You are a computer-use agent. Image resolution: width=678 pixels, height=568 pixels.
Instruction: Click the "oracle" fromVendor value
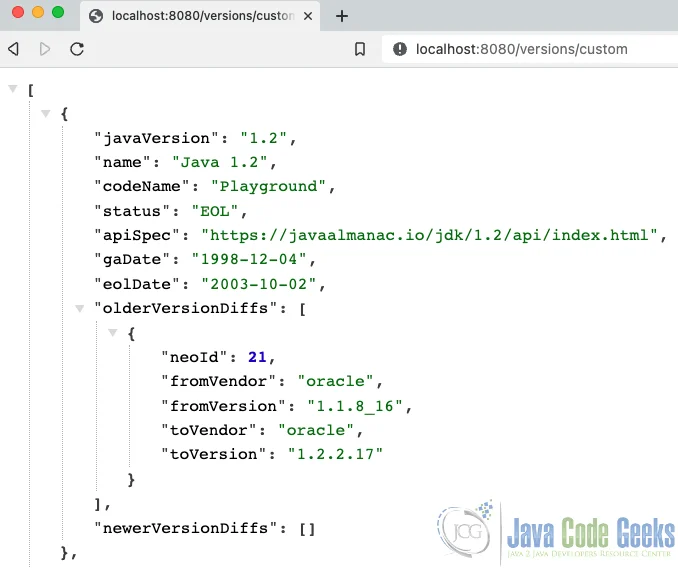coord(335,382)
